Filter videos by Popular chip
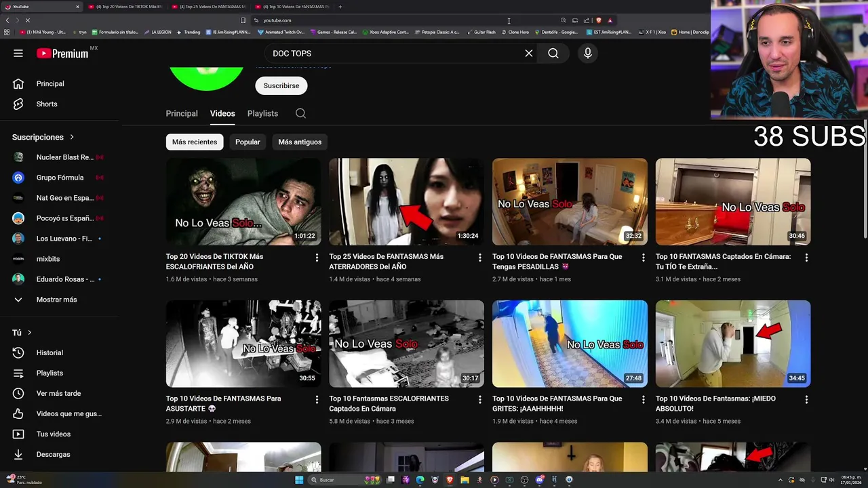868x488 pixels. point(248,142)
